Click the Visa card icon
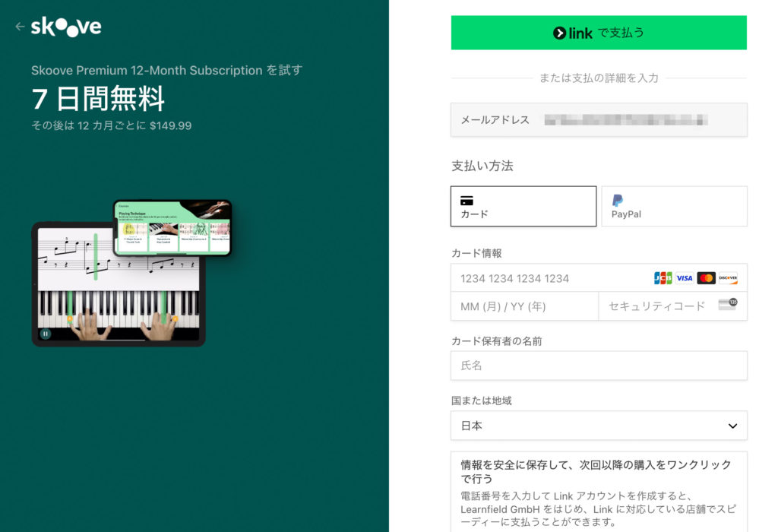Screen dimensions: 778x532 point(685,278)
